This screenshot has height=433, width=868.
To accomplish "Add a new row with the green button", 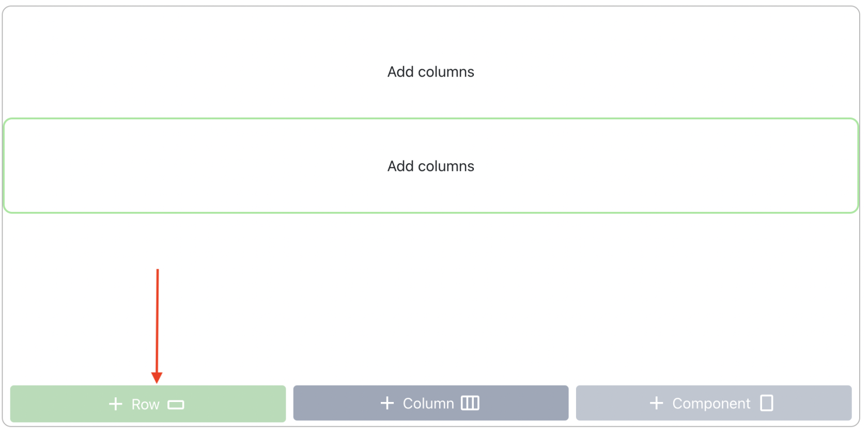I will [148, 404].
